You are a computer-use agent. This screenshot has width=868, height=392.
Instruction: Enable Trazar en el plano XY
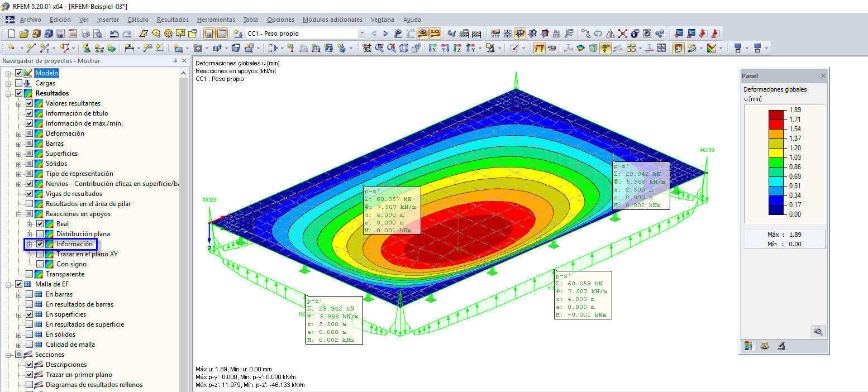[x=40, y=254]
